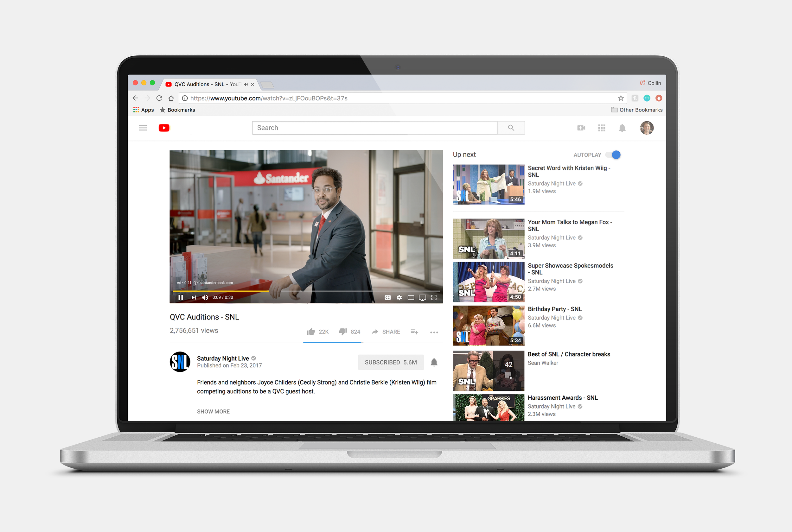Mute the video volume speaker icon
This screenshot has width=792, height=532.
pyautogui.click(x=205, y=298)
